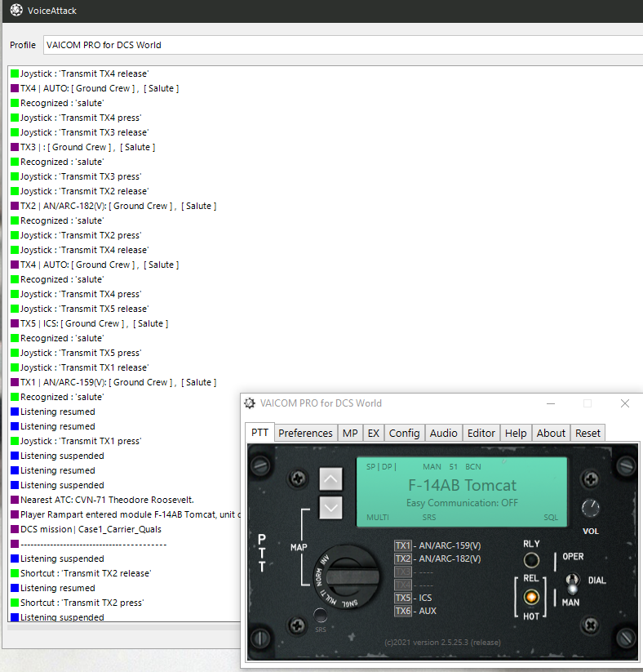The height and width of the screenshot is (672, 643).
Task: Select the TX5 ICS label
Action: click(413, 598)
